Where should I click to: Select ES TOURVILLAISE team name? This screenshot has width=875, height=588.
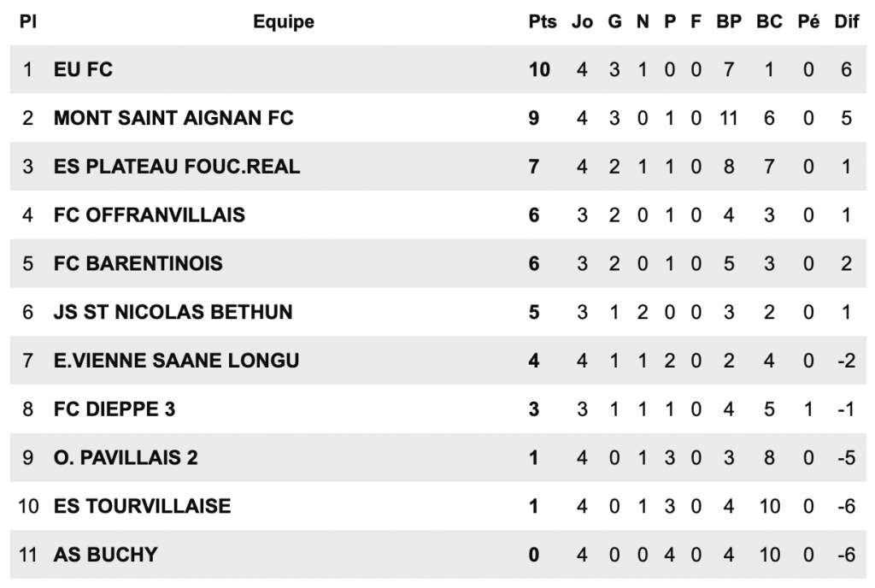(x=142, y=506)
